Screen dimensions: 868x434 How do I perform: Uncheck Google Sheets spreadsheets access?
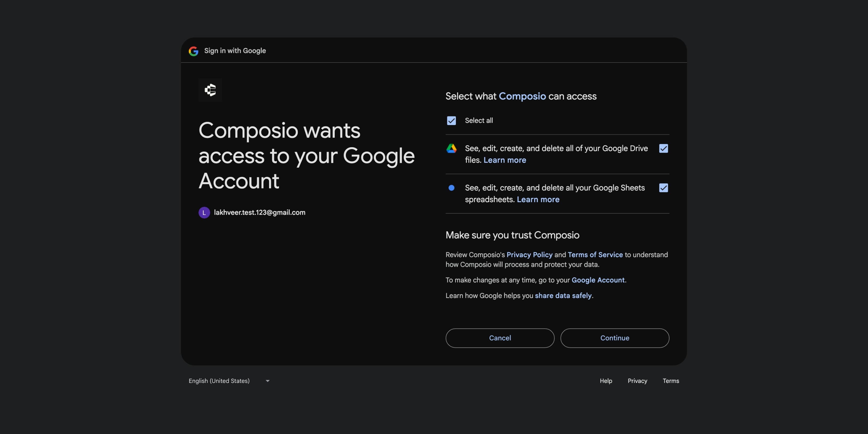point(663,188)
